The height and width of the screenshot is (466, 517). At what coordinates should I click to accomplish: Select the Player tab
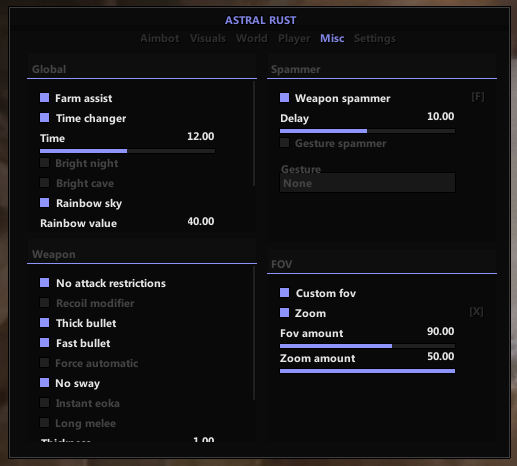click(294, 39)
